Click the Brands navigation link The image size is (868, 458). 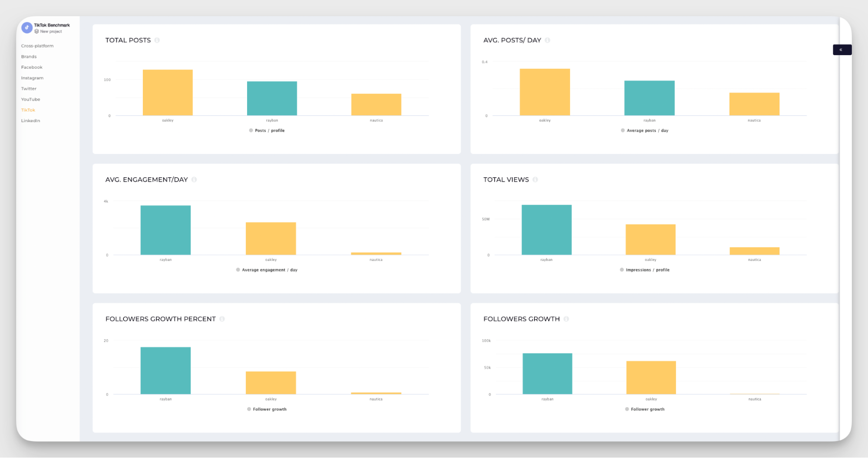[29, 56]
